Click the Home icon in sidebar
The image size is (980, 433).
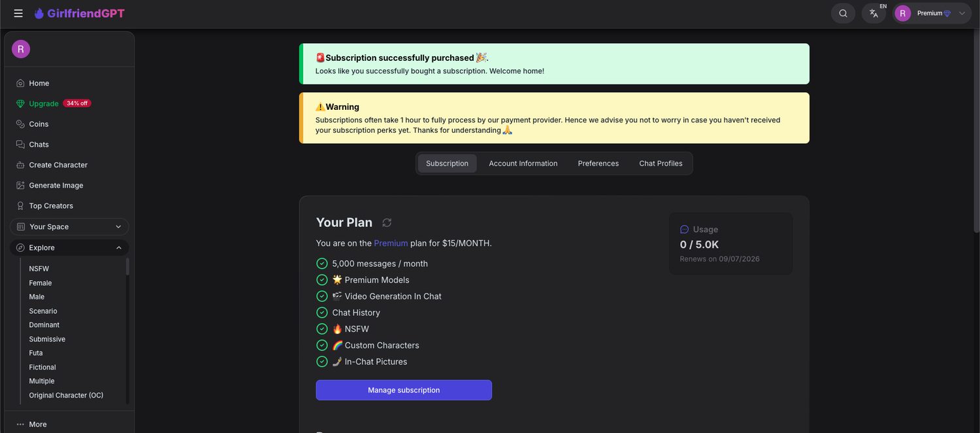20,83
